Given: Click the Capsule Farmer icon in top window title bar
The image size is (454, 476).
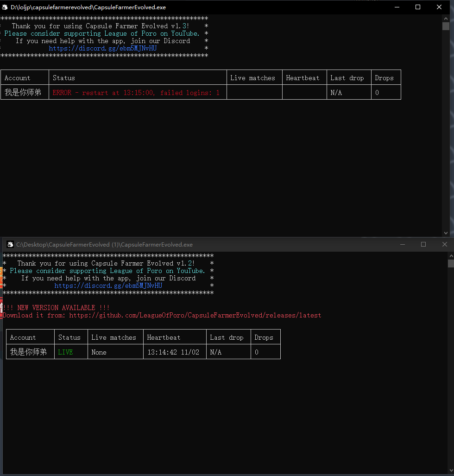Looking at the screenshot, I should click(x=5, y=7).
